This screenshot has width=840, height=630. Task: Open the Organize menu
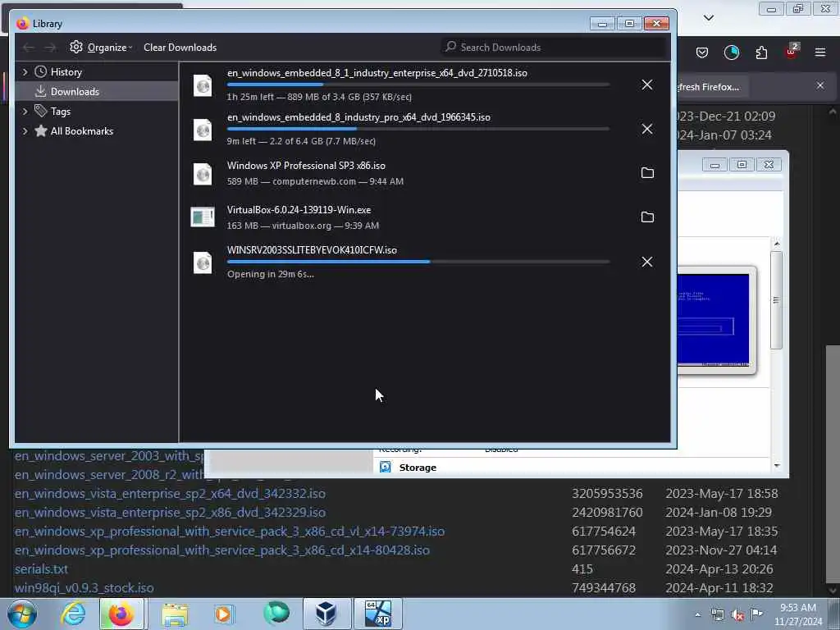[x=101, y=47]
